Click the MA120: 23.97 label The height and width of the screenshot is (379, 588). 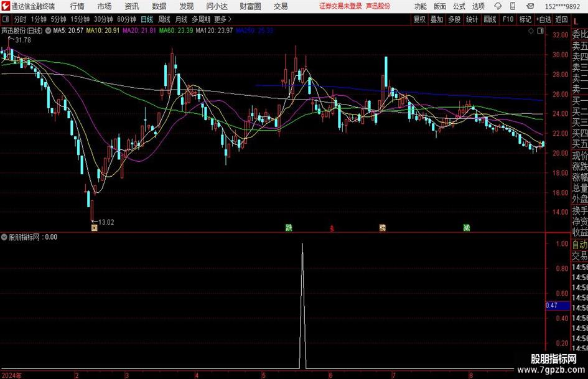pos(214,30)
